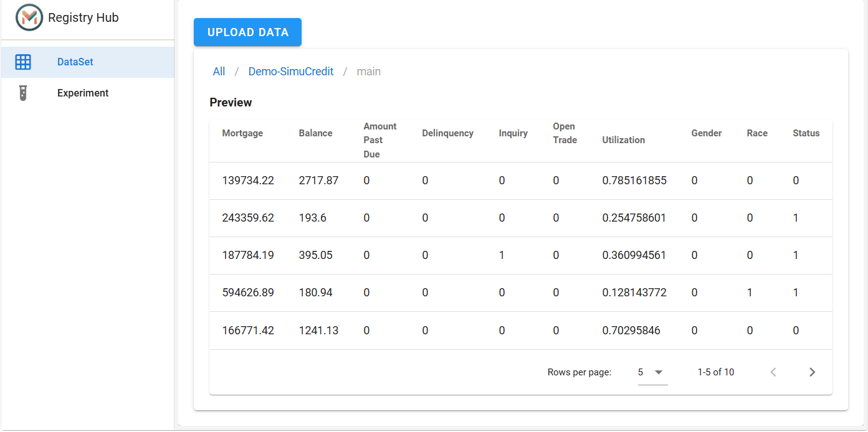Click the Upload Data button

(x=247, y=32)
